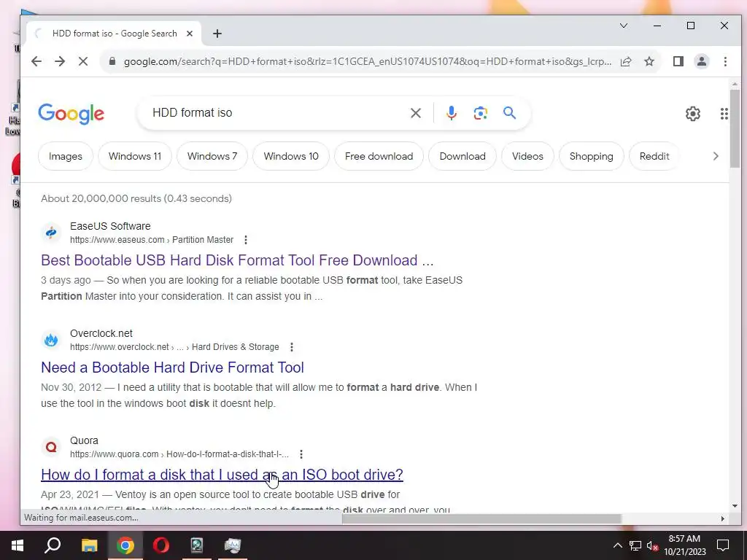Click the EaseUS favicon
The height and width of the screenshot is (560, 747).
[x=51, y=233]
